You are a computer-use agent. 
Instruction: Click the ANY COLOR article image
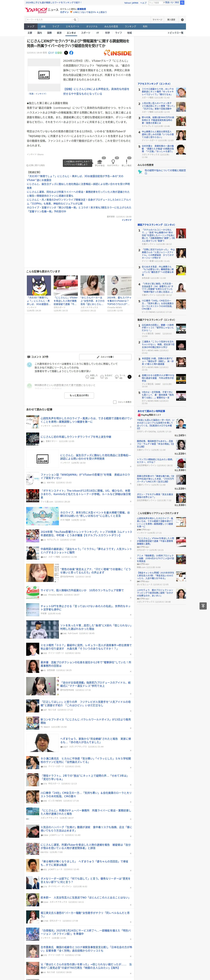point(44,75)
